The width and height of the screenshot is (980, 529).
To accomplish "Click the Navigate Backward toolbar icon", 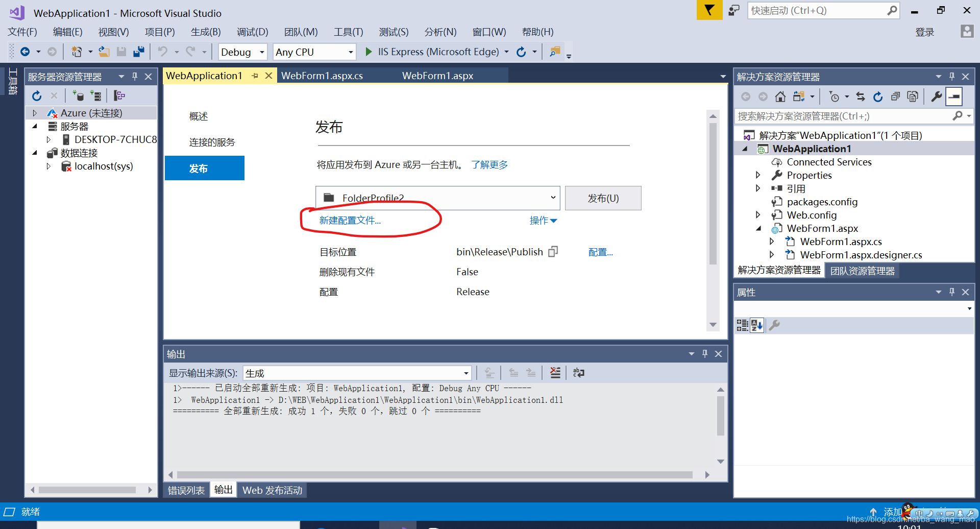I will (x=25, y=52).
